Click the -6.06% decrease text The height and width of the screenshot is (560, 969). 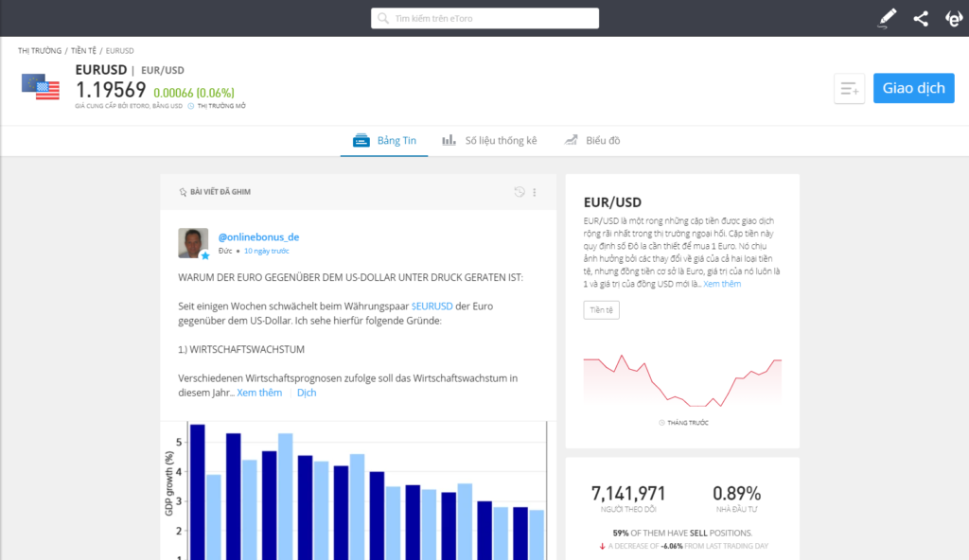coord(673,547)
